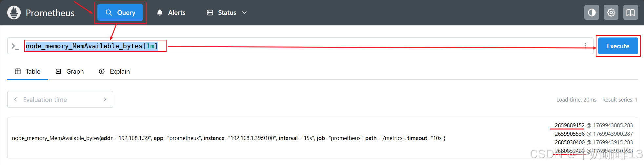Click the bell icon beside Alerts
Screen dimensions: 644x165
[x=160, y=12]
